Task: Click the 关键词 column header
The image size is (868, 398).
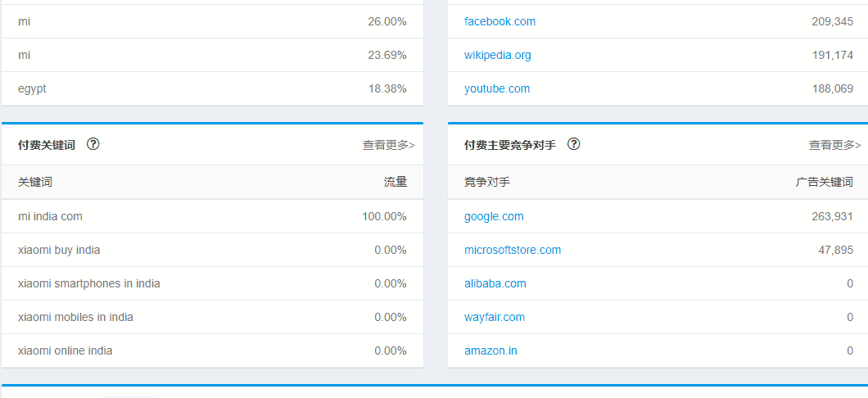Action: pyautogui.click(x=35, y=182)
